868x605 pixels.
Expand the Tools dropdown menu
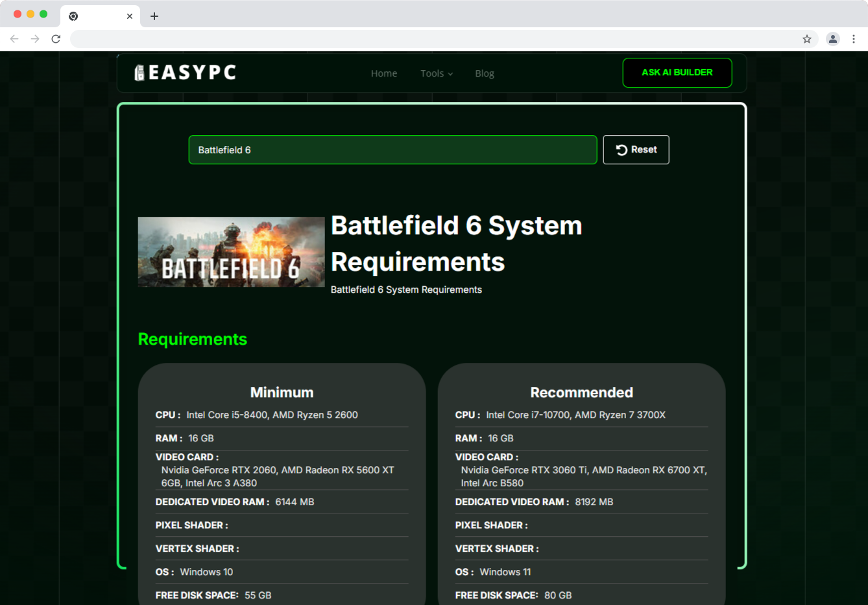pyautogui.click(x=436, y=73)
